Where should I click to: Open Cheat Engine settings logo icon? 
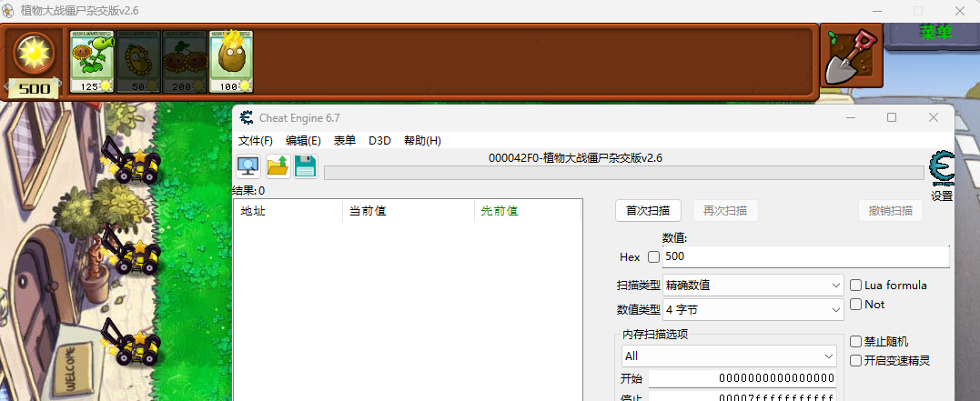point(941,169)
